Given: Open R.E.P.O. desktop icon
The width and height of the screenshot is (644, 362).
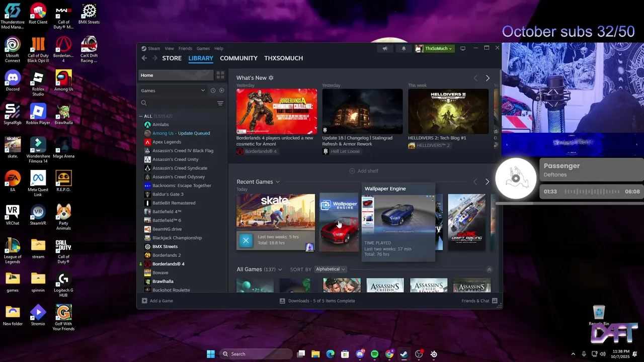Looking at the screenshot, I should tap(63, 182).
